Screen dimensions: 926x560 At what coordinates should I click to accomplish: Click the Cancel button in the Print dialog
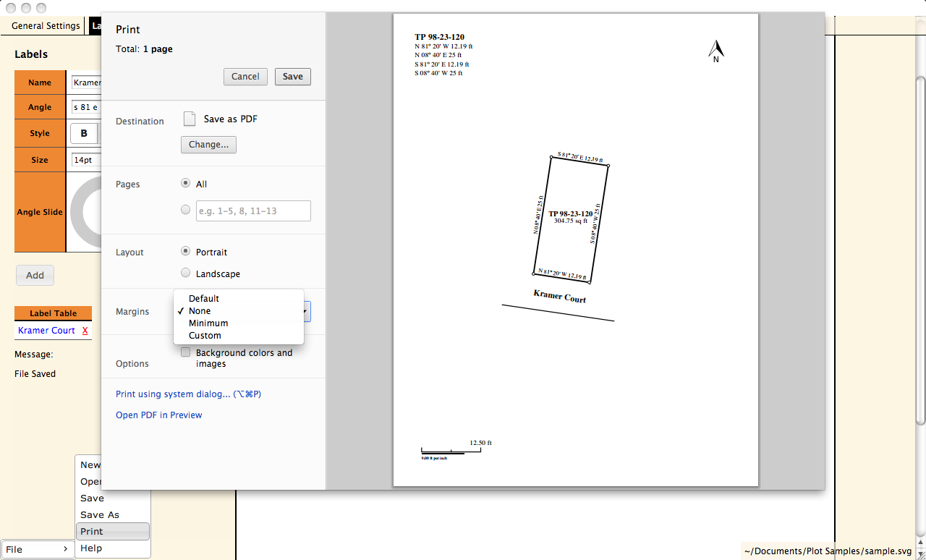click(x=245, y=76)
